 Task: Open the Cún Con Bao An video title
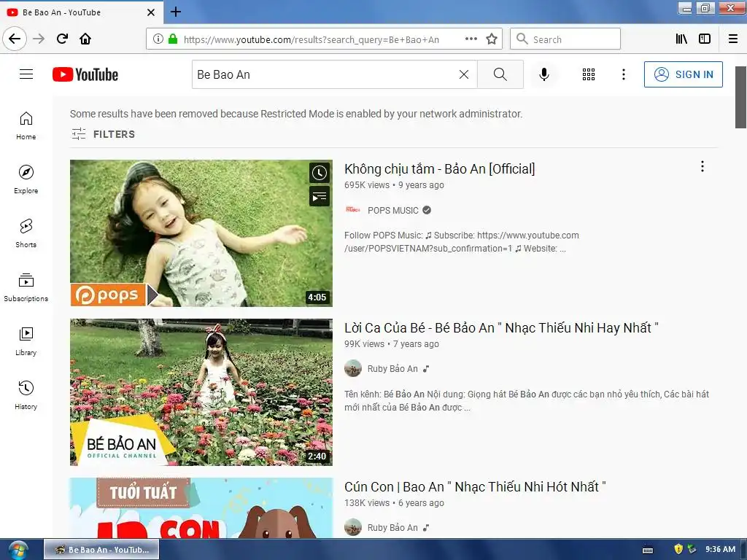point(475,487)
